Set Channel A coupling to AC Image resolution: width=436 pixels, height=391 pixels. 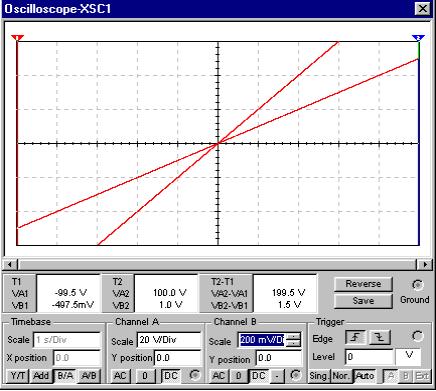coord(120,376)
